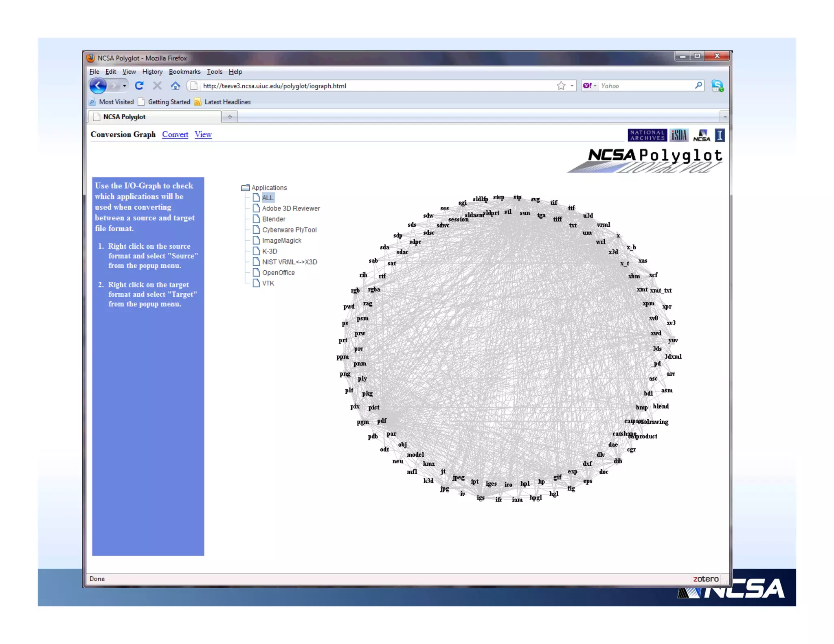Follow the Convert link
The image size is (834, 644).
click(x=175, y=135)
